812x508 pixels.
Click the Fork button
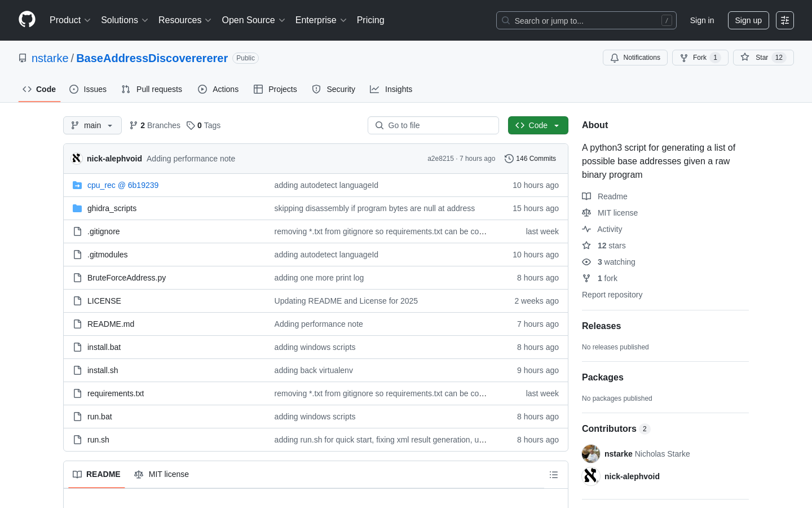pyautogui.click(x=700, y=58)
